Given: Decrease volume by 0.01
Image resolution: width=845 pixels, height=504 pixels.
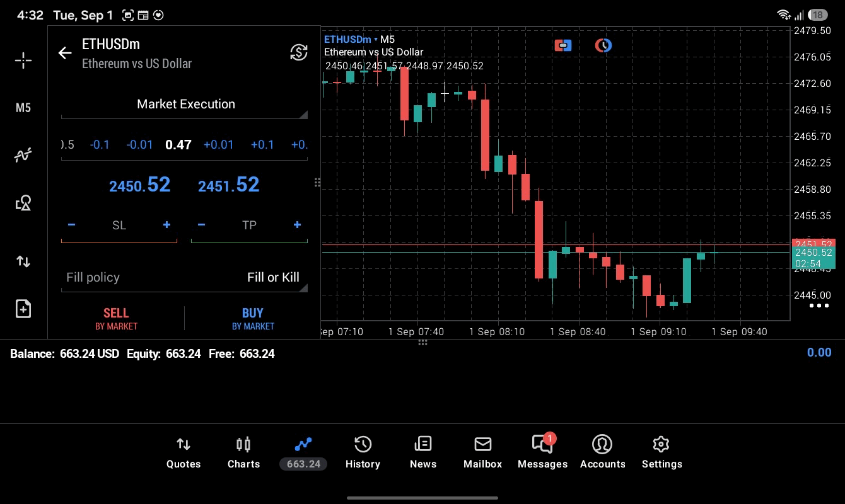Looking at the screenshot, I should 139,145.
